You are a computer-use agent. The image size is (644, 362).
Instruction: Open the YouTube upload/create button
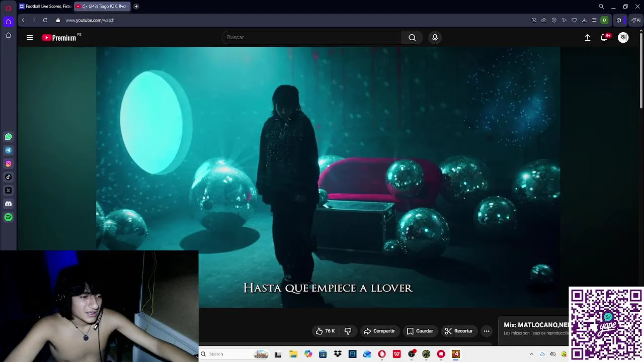587,38
